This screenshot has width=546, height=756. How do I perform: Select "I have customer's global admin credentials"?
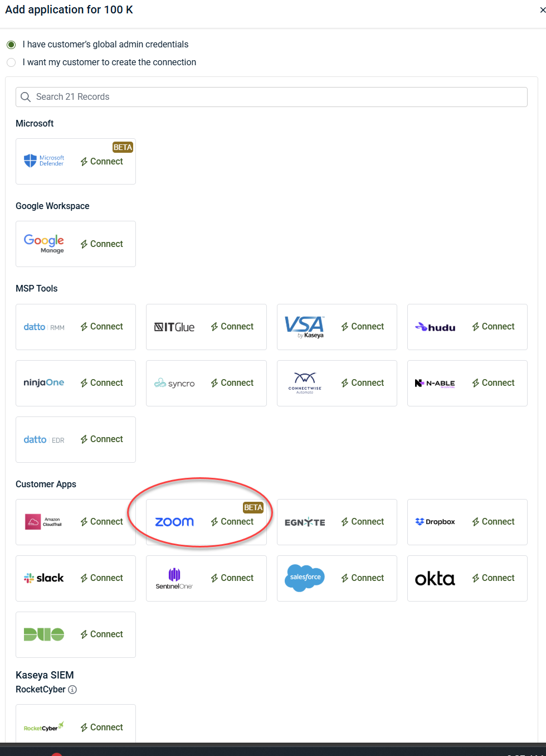click(11, 45)
